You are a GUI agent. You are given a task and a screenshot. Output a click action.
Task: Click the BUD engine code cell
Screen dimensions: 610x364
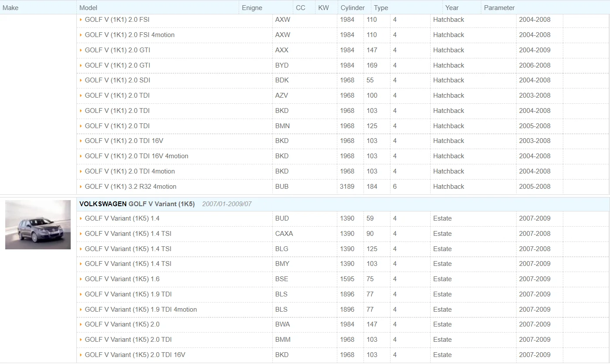pyautogui.click(x=282, y=218)
